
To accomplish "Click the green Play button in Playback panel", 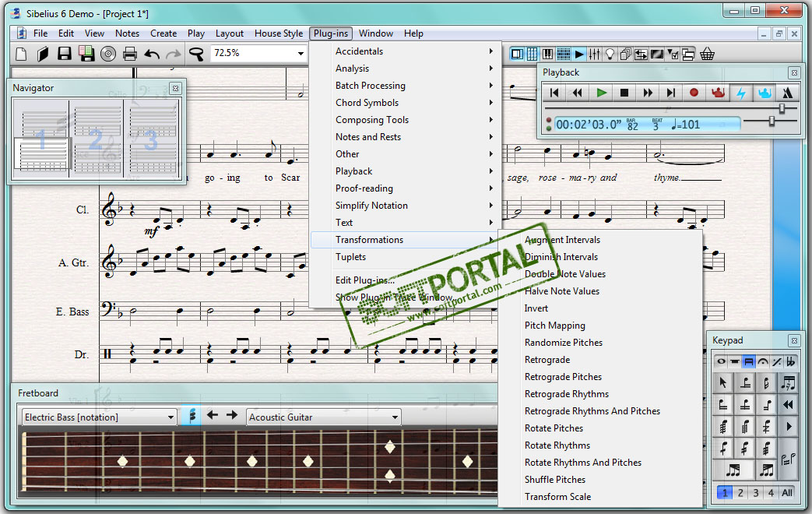I will point(601,93).
